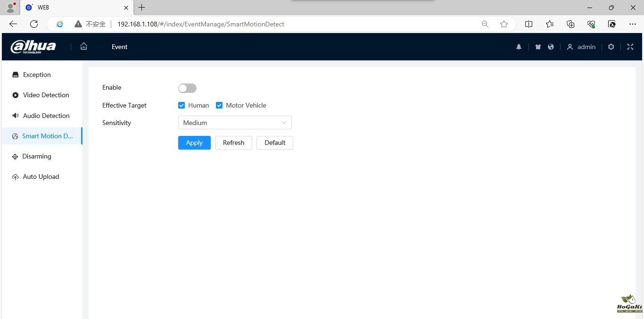
Task: Toggle fullscreen with the expand icon
Action: point(630,47)
